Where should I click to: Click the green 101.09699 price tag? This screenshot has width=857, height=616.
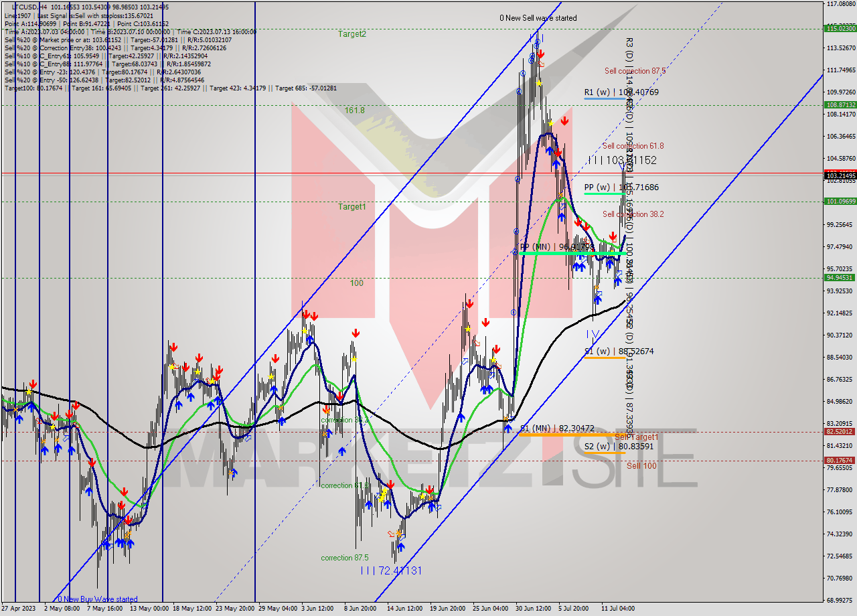tap(840, 201)
